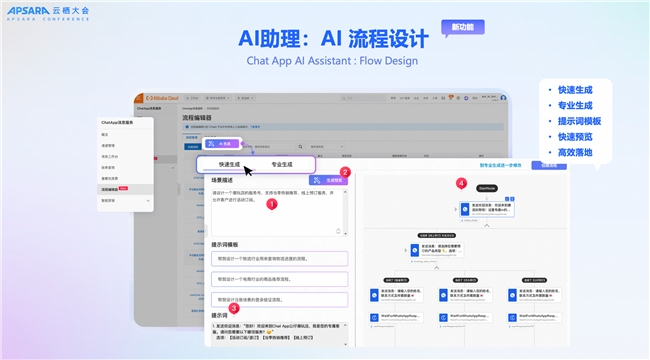
Task: Click the AI生成 magic wand button
Action: (222, 144)
